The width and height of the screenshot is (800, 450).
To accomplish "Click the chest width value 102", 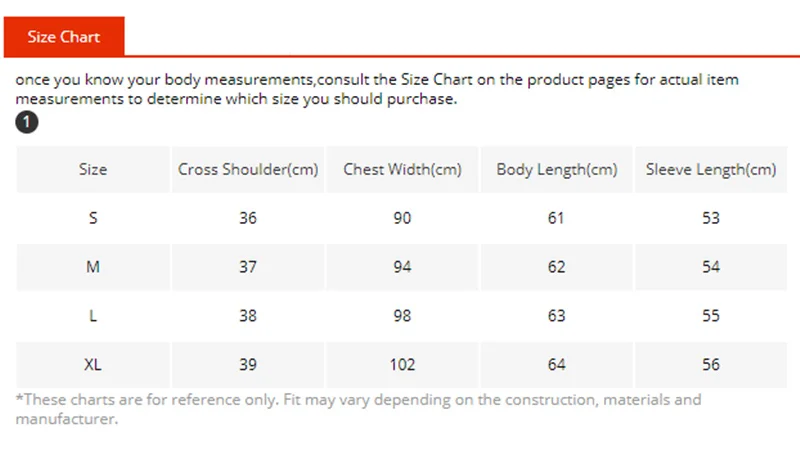I will (403, 365).
